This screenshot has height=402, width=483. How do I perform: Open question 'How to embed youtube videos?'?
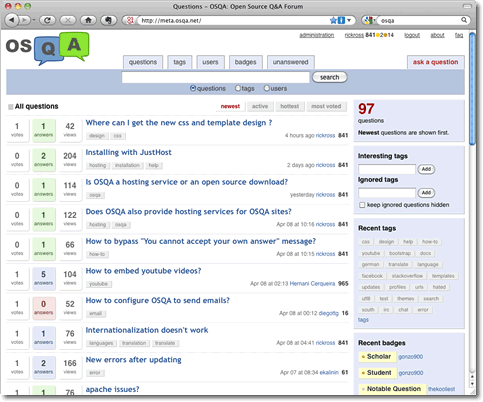pos(143,271)
